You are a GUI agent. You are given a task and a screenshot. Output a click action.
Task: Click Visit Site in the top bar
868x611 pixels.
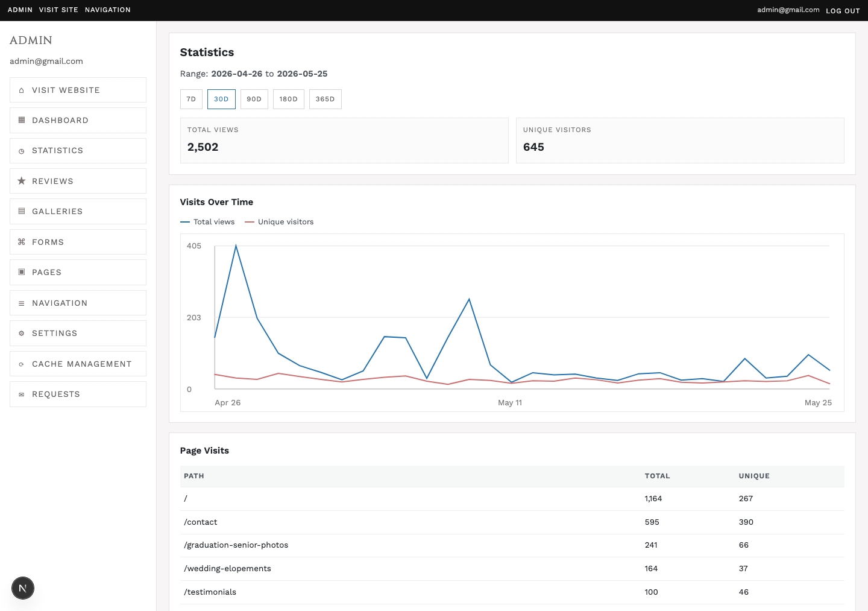(58, 10)
